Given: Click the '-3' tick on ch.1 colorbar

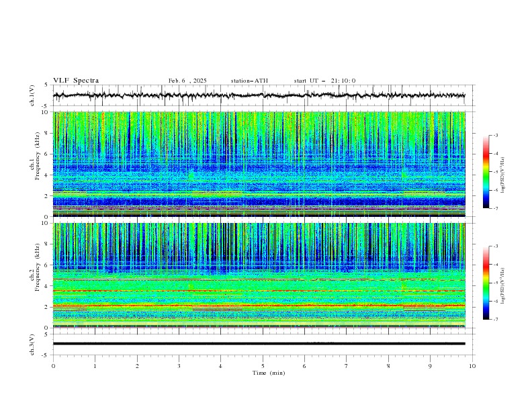Looking at the screenshot, I should point(496,135).
